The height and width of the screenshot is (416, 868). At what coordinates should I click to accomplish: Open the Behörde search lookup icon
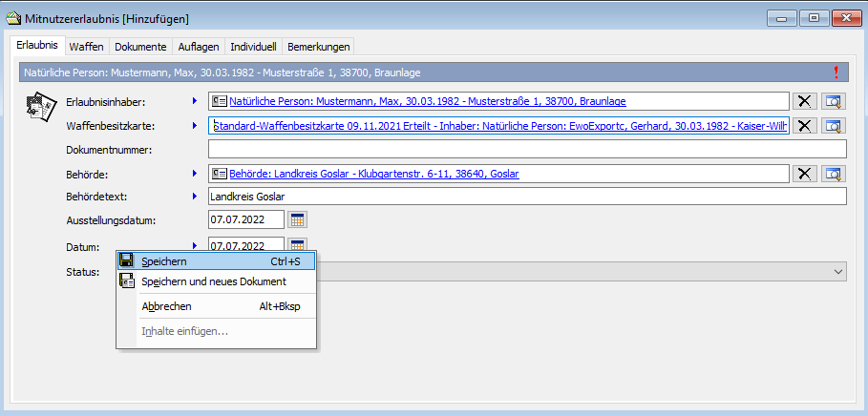pyautogui.click(x=835, y=173)
